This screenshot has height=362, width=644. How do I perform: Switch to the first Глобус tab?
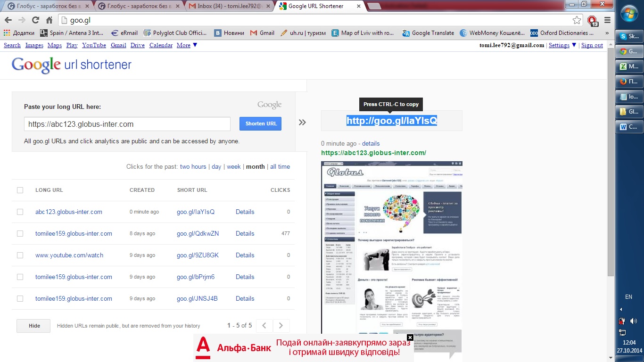click(x=47, y=6)
